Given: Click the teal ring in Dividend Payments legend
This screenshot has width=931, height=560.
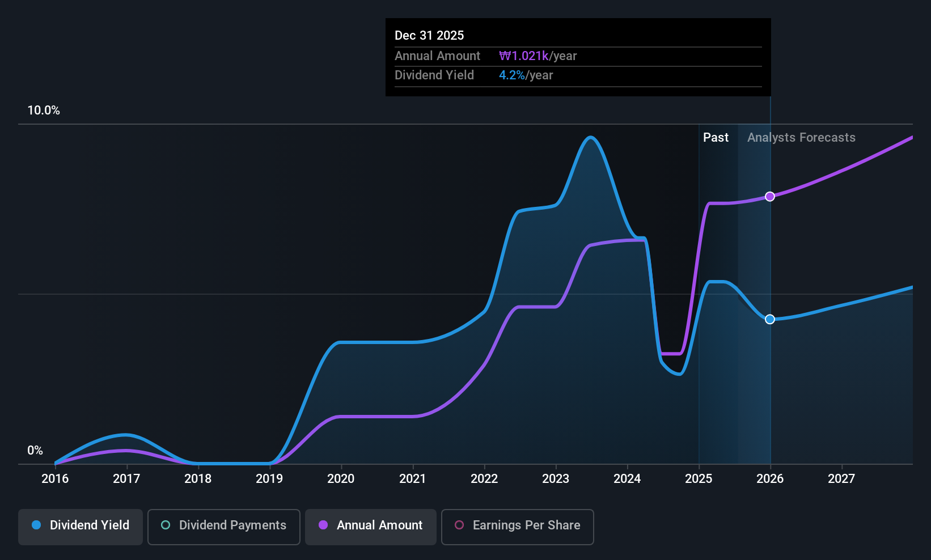Looking at the screenshot, I should pos(166,525).
